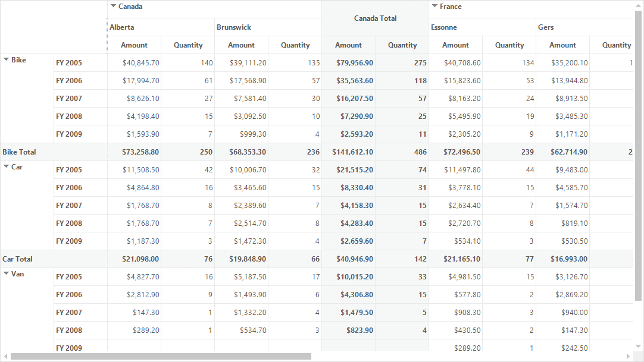Image resolution: width=644 pixels, height=362 pixels.
Task: Collapse the Van row group
Action: [6, 273]
